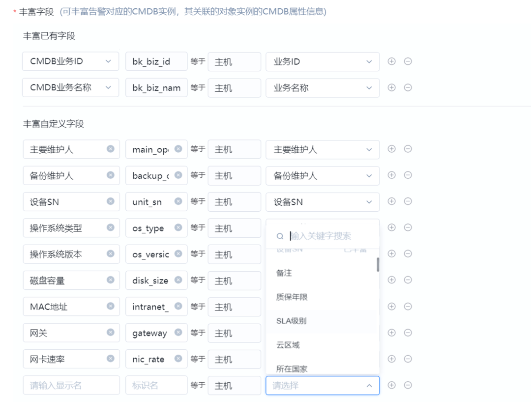This screenshot has width=531, height=420.
Task: Collapse the open 请选择 dropdown
Action: pos(369,386)
